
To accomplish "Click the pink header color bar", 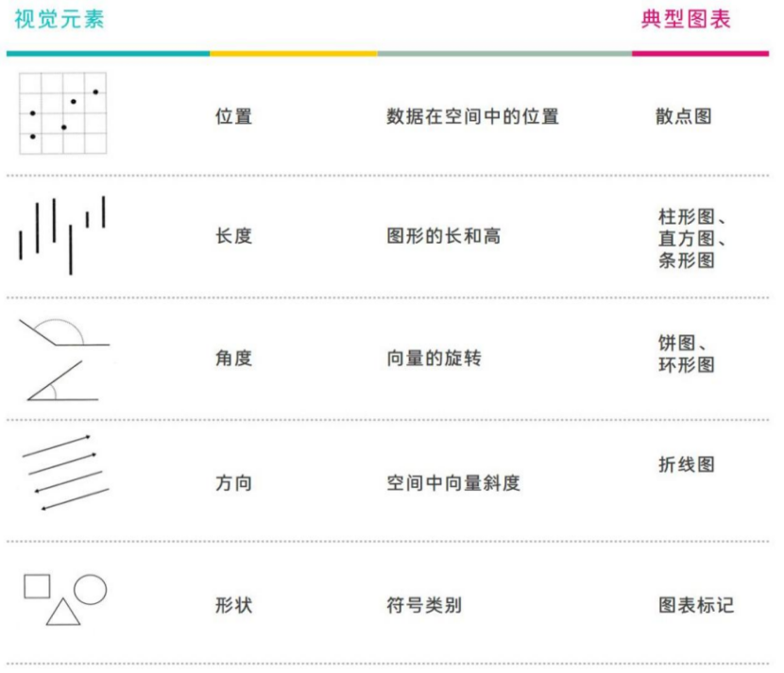I will pos(700,53).
